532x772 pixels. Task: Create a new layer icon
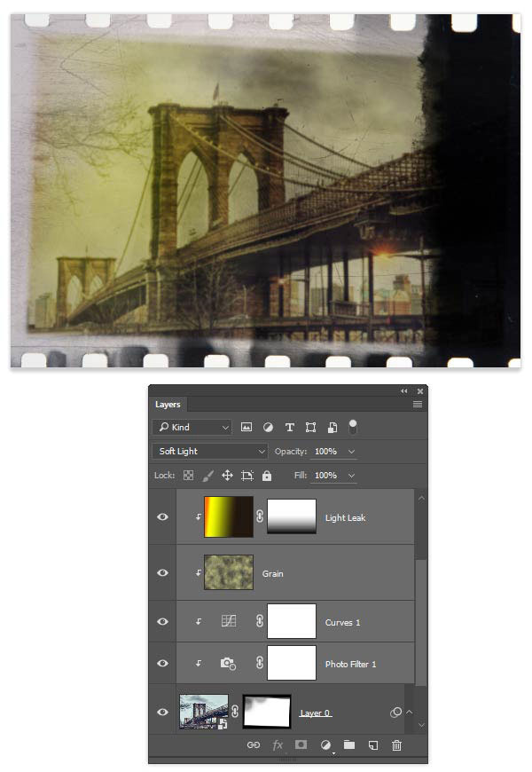(x=373, y=744)
